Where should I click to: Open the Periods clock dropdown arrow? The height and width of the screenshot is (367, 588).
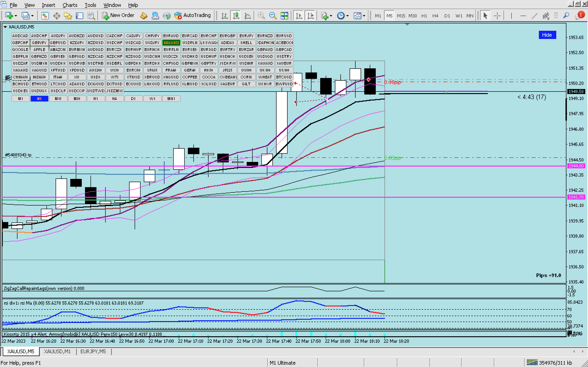348,16
